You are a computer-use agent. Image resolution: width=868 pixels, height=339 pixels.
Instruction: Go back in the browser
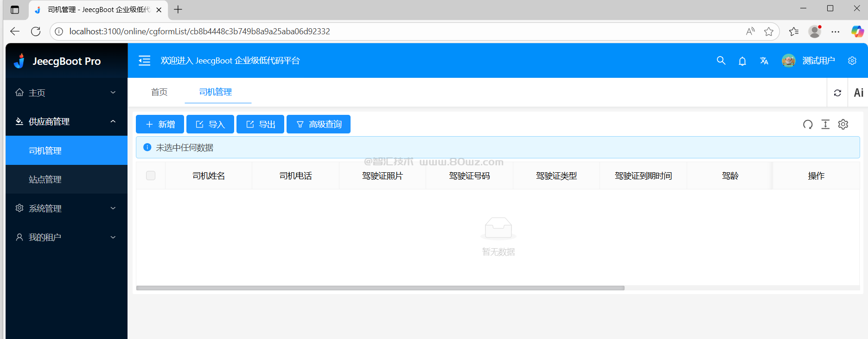point(15,31)
